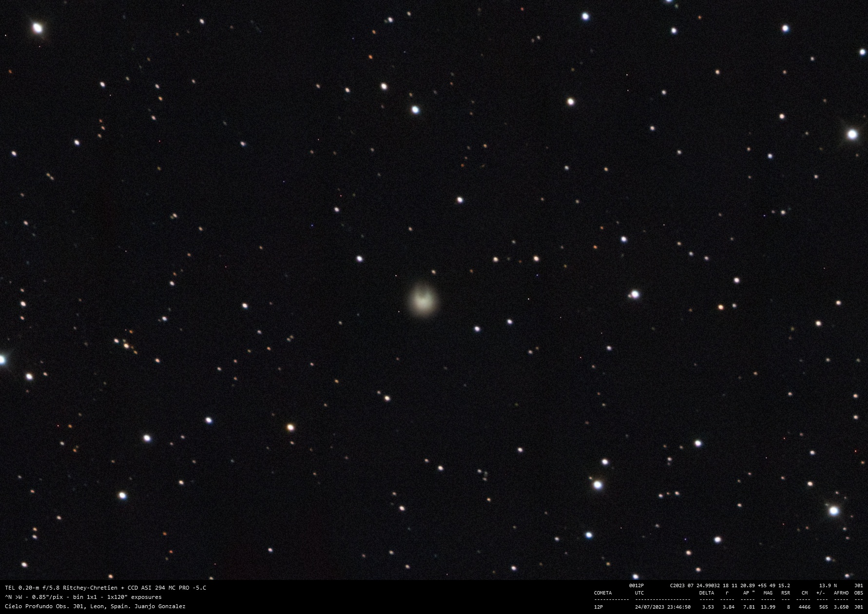The width and height of the screenshot is (868, 614).
Task: Click the DELTA value 3.53
Action: (x=708, y=607)
